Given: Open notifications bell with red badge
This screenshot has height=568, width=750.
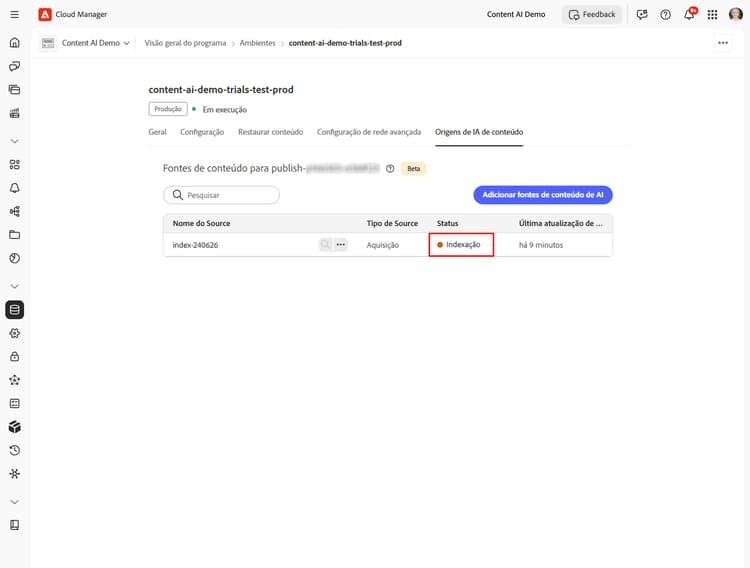Looking at the screenshot, I should (689, 14).
